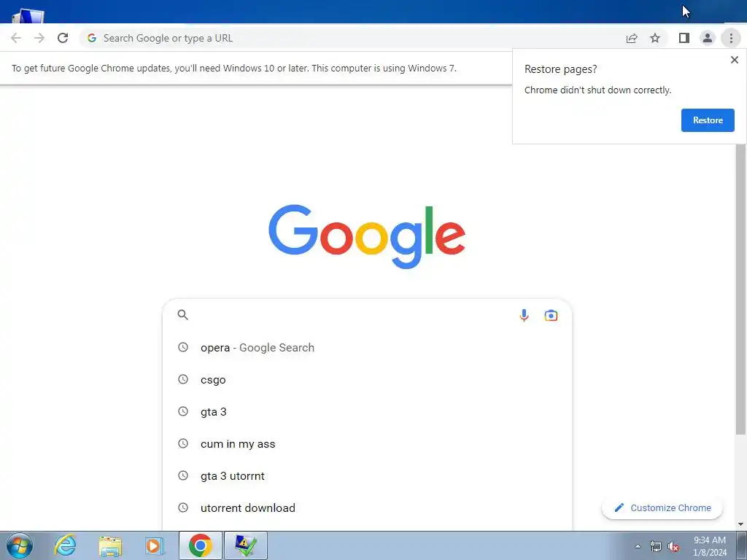Screen dimensions: 747x560
Task: Choose the 'gta 3' suggestion
Action: pos(367,412)
